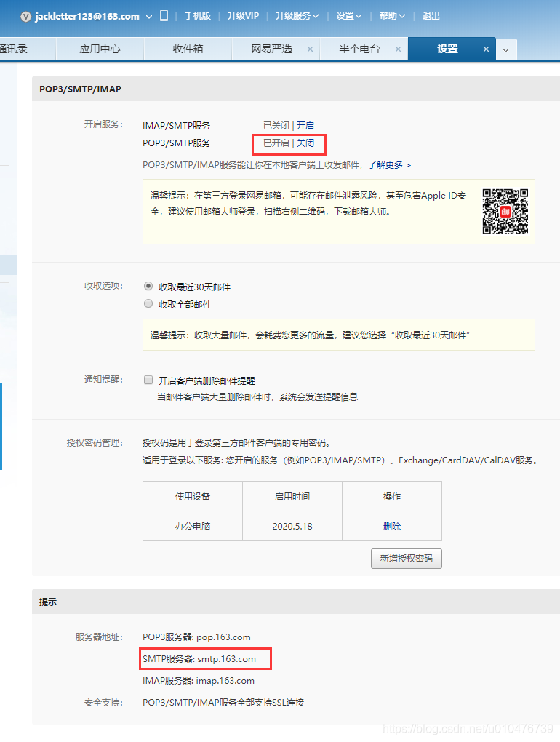
Task: Select 收取全部邮件 radio option
Action: click(x=148, y=304)
